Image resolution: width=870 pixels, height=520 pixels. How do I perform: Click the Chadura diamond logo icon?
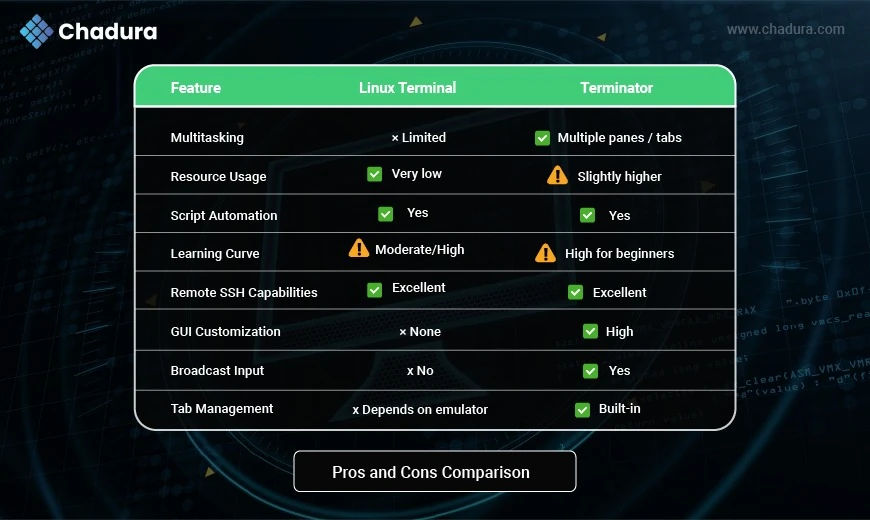coord(36,32)
